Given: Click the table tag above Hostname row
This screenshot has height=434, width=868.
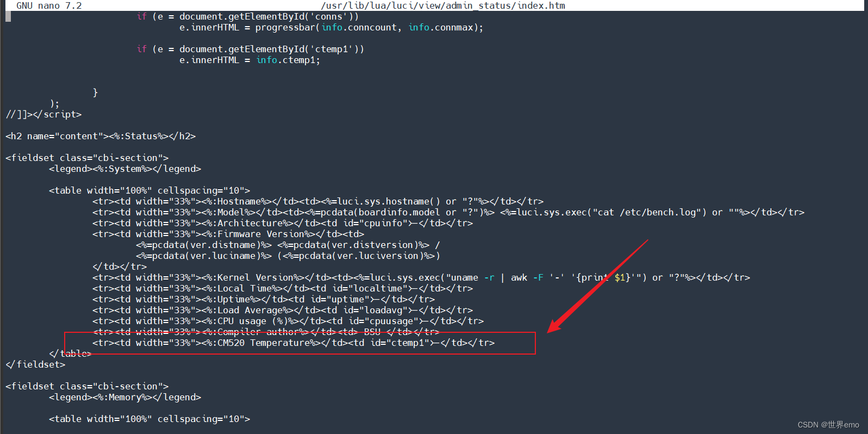Looking at the screenshot, I should click(x=149, y=190).
